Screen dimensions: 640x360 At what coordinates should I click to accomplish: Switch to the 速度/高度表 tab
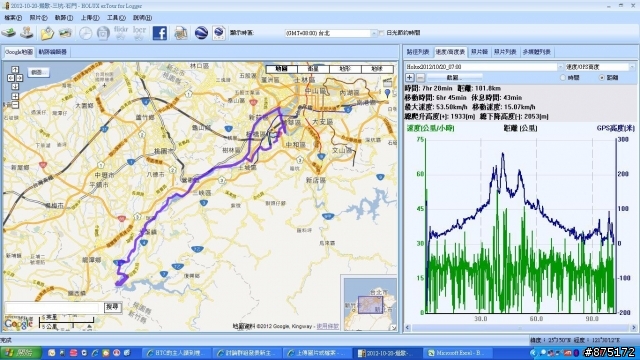[x=450, y=52]
